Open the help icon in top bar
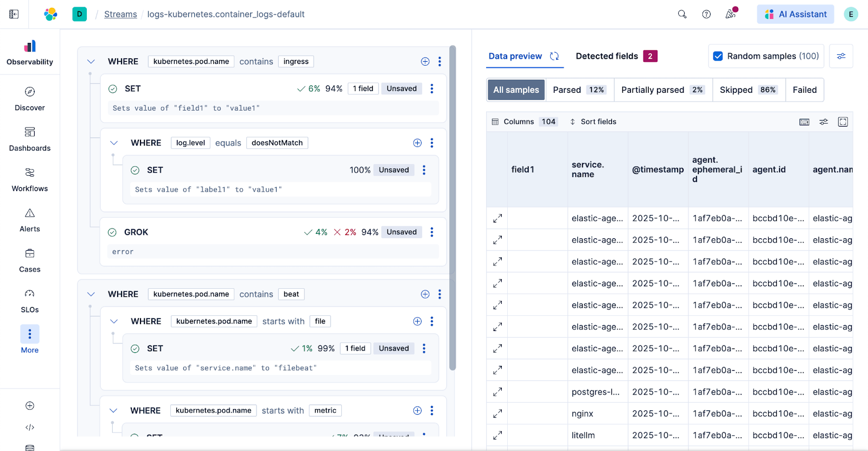 tap(706, 14)
